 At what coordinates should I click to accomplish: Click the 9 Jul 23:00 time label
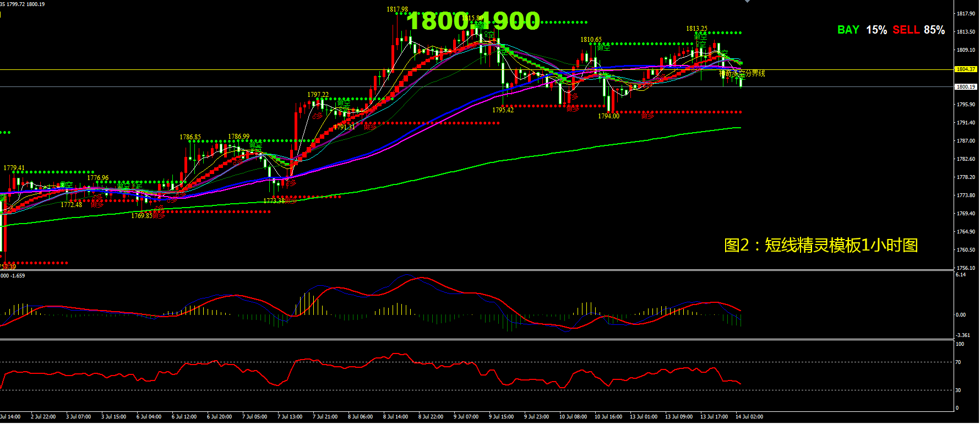click(536, 417)
